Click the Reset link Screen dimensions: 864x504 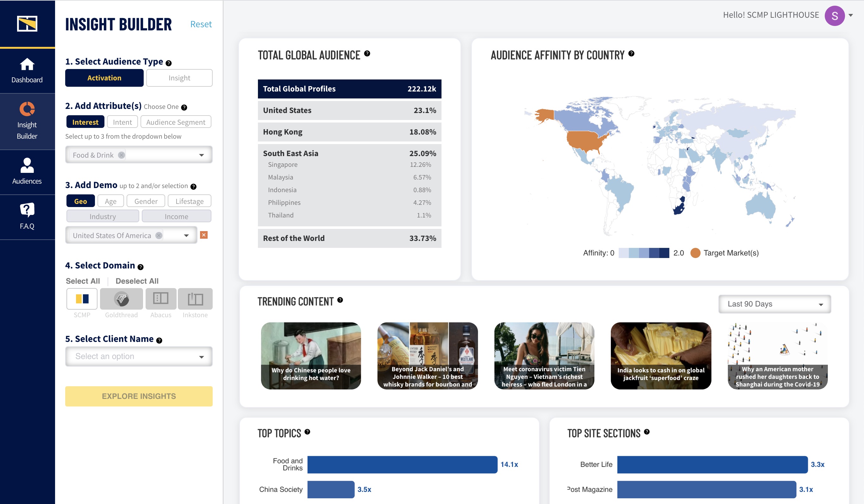pos(201,24)
